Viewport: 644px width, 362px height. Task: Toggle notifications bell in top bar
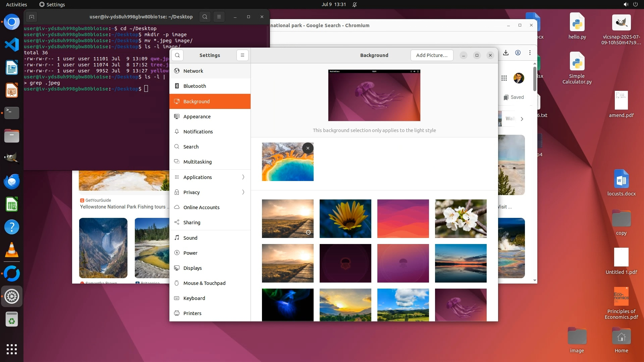pyautogui.click(x=355, y=4)
